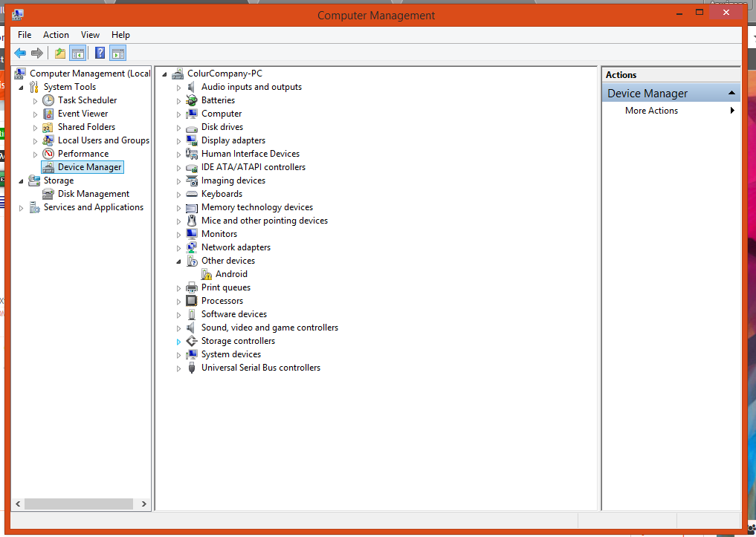756x537 pixels.
Task: Expand the Network adapters node
Action: (x=178, y=248)
